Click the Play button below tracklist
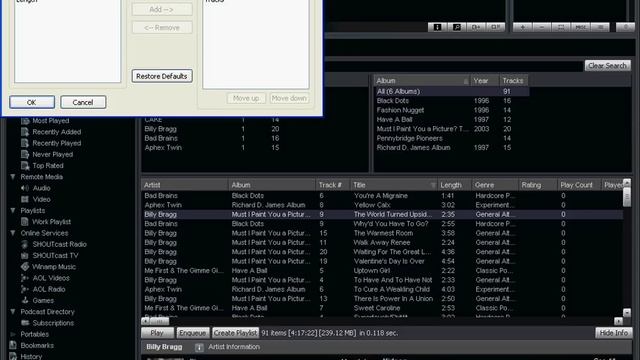The image size is (640, 360). pyautogui.click(x=157, y=333)
